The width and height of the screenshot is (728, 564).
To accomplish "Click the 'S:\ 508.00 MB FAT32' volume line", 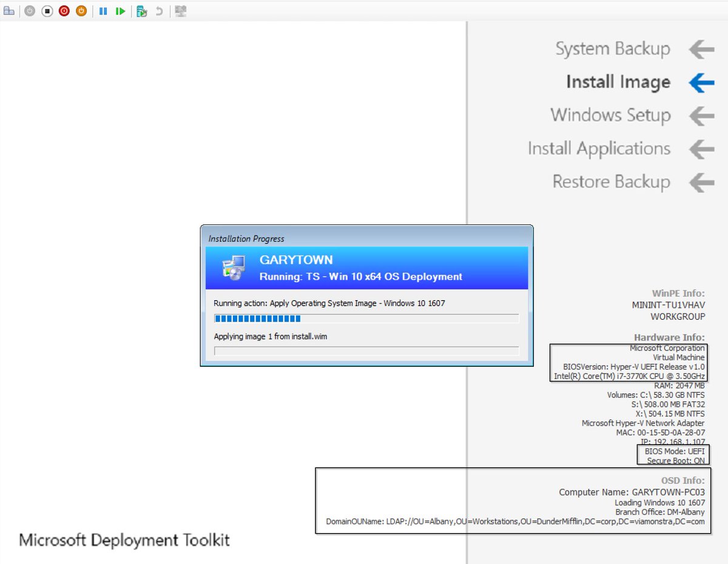I will pyautogui.click(x=669, y=405).
